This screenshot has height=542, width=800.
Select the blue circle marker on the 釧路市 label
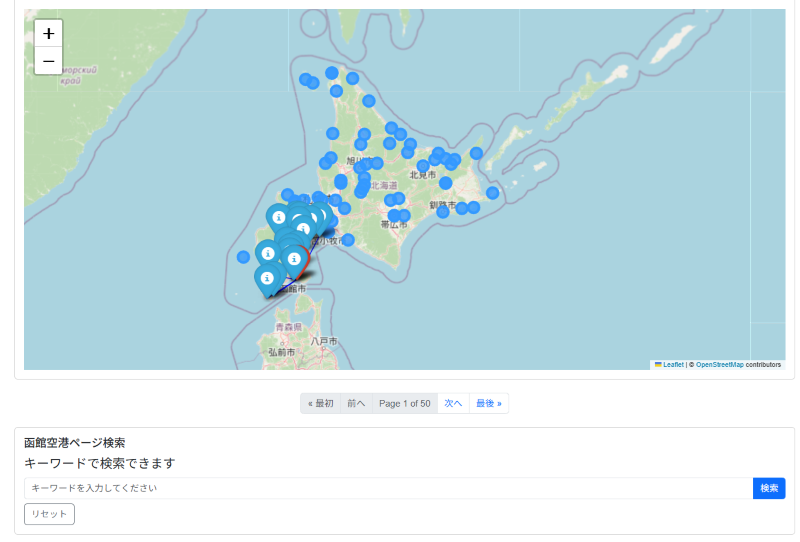(x=442, y=211)
